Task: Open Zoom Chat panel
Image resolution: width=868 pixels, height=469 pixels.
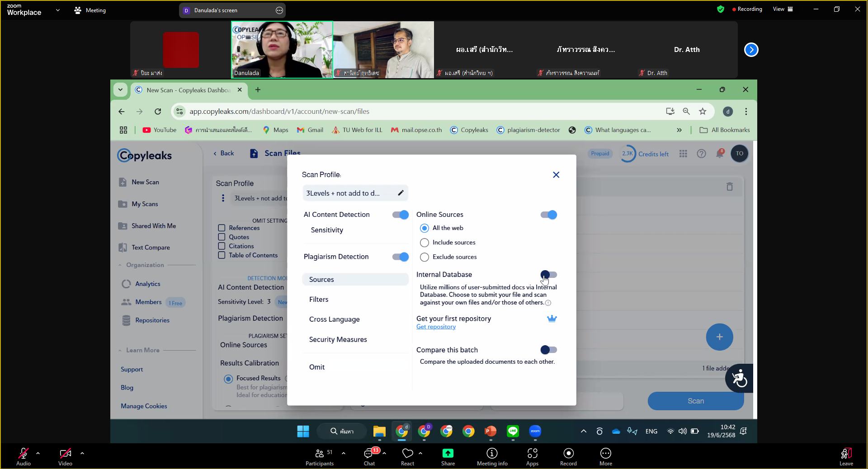Action: [x=369, y=456]
